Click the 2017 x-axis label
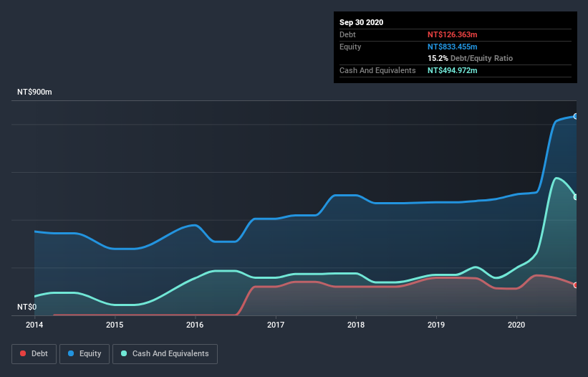 pos(276,325)
